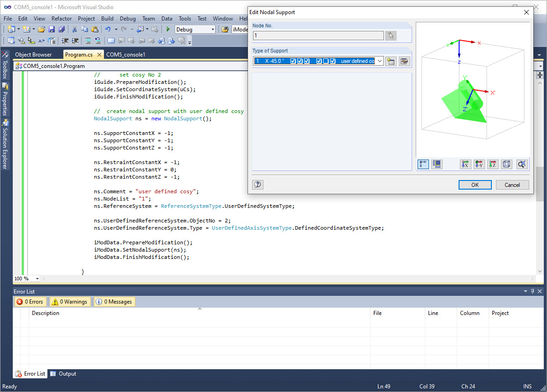This screenshot has height=392, width=547.
Task: Open the dialog help question mark
Action: tap(258, 185)
